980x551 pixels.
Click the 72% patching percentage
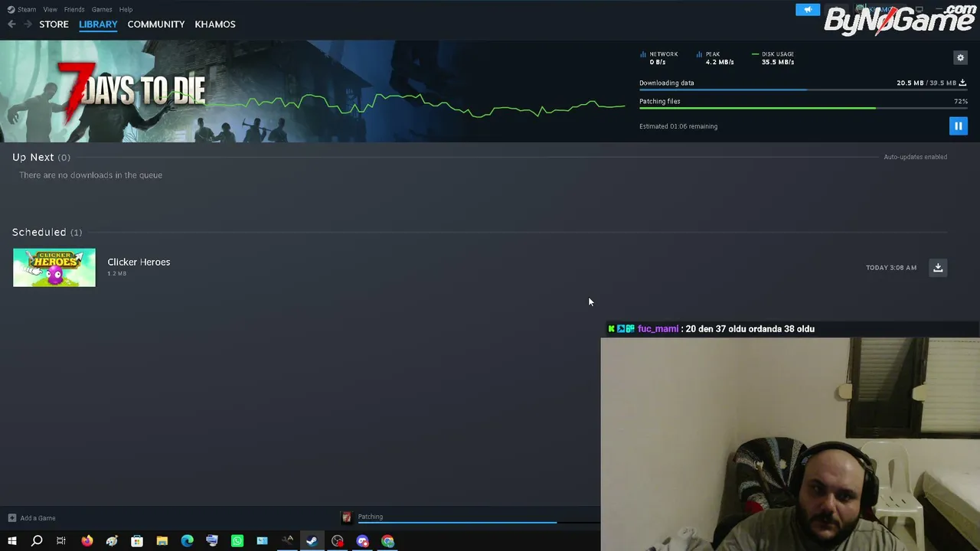961,101
